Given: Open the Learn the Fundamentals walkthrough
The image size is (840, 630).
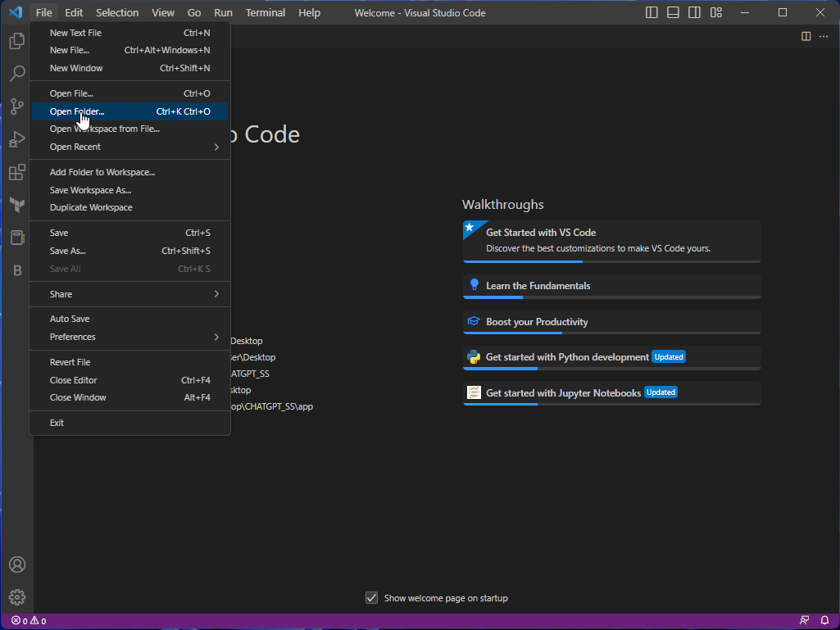Looking at the screenshot, I should [612, 287].
